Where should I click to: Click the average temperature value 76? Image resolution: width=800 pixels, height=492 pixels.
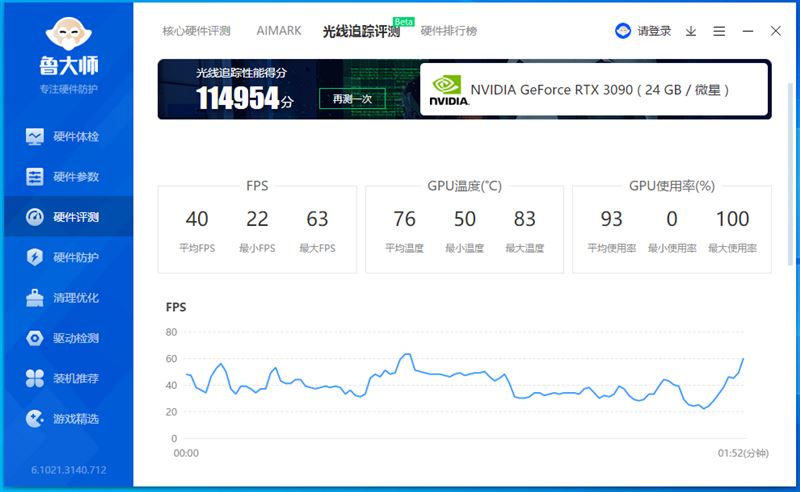point(405,219)
